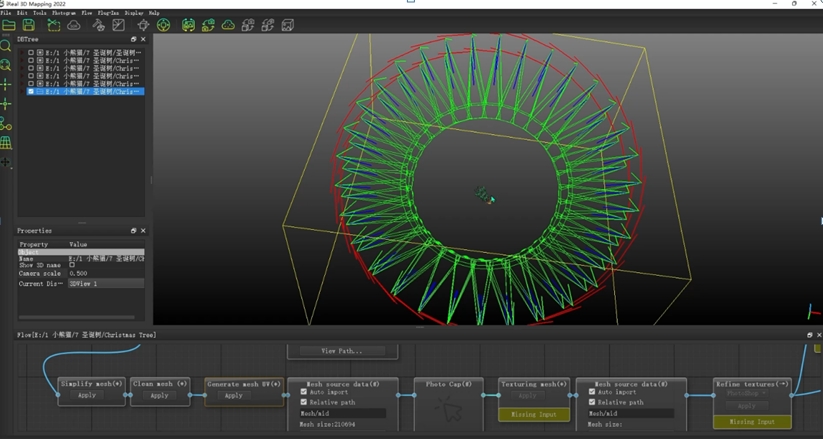Open the Plug-Ins menu

[109, 13]
